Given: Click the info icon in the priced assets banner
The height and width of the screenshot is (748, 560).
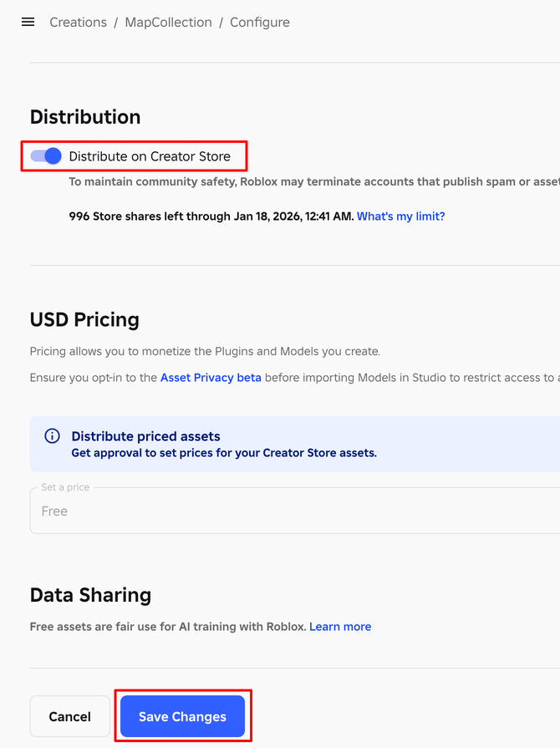Looking at the screenshot, I should (52, 436).
